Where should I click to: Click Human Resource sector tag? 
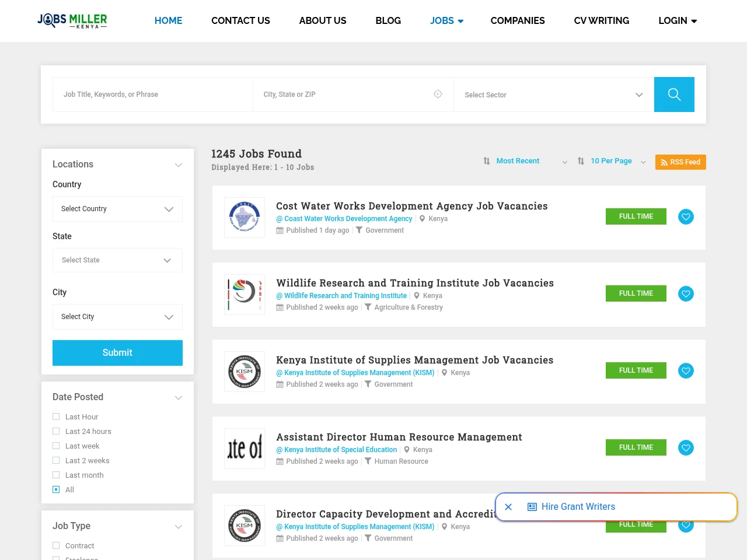coord(401,461)
